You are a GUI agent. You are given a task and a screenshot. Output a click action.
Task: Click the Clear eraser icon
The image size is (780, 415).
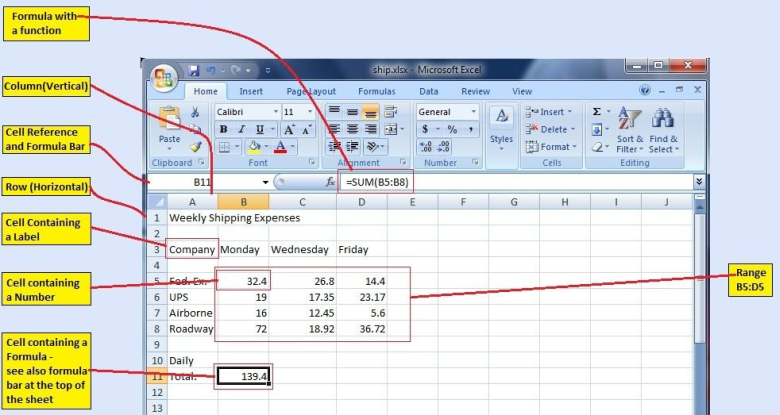click(597, 147)
